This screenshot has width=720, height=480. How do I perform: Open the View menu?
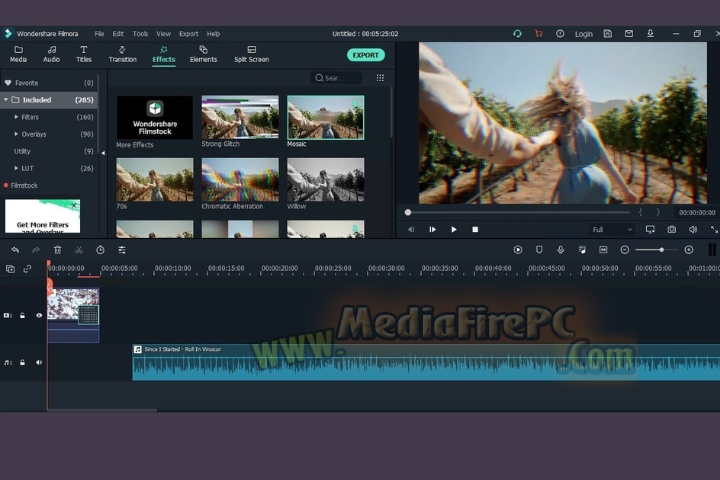(x=163, y=34)
